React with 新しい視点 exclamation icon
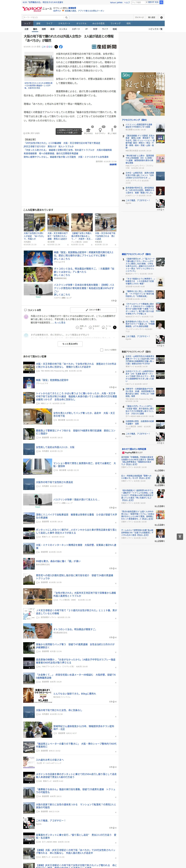The height and width of the screenshot is (868, 186). pos(112,130)
